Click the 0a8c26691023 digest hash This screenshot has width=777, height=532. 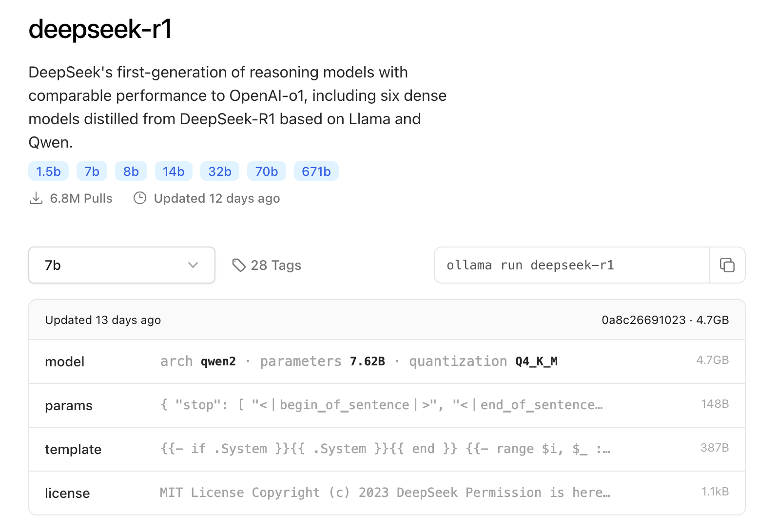point(643,320)
